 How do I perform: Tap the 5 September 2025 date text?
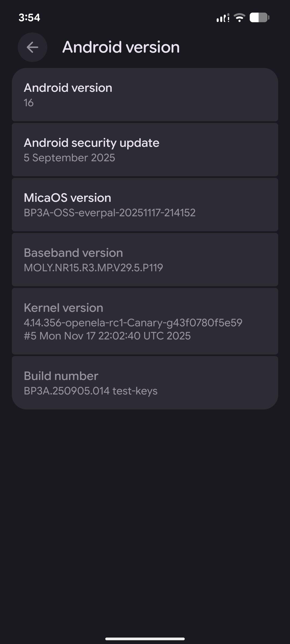tap(69, 158)
